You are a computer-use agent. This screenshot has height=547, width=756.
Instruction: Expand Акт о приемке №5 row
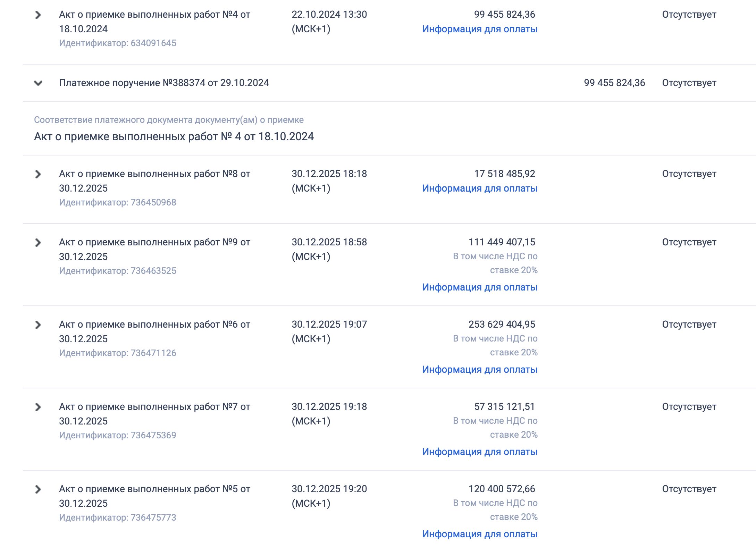(x=38, y=489)
